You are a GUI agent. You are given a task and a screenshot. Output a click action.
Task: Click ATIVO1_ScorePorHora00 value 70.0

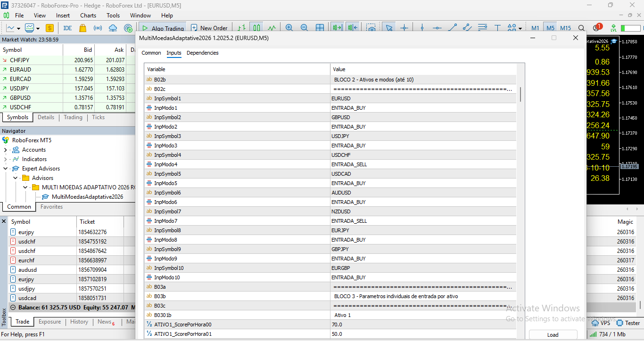423,325
